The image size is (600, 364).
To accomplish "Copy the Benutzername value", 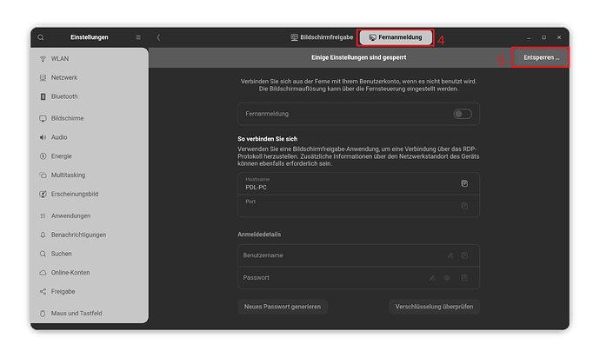I will (464, 255).
